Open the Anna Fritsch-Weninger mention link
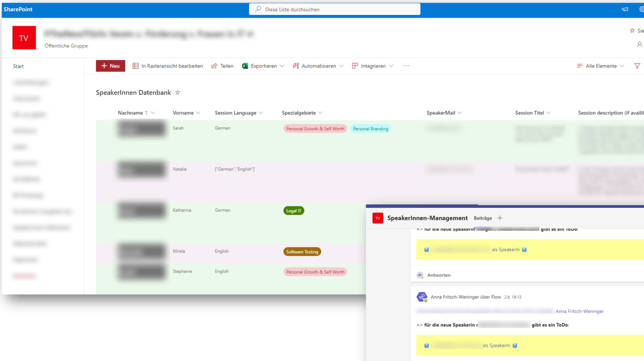Viewport: 644px width, 361px height. pyautogui.click(x=579, y=311)
